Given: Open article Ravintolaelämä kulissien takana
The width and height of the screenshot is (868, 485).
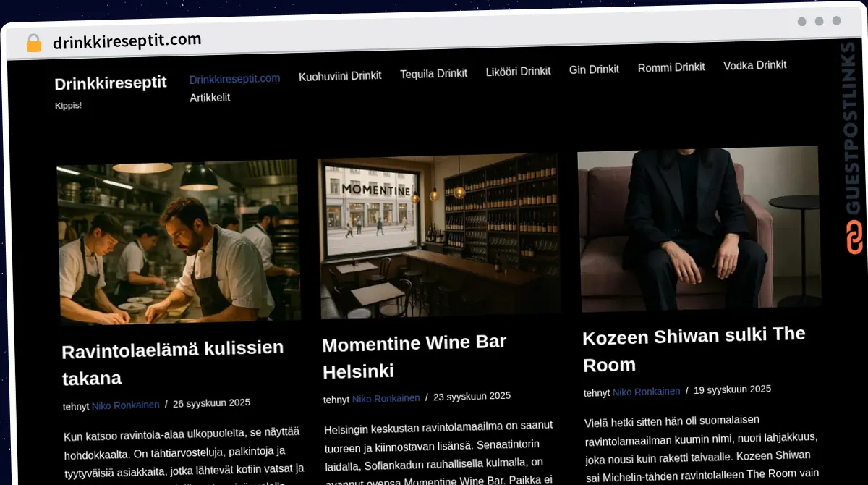Looking at the screenshot, I should pyautogui.click(x=173, y=363).
